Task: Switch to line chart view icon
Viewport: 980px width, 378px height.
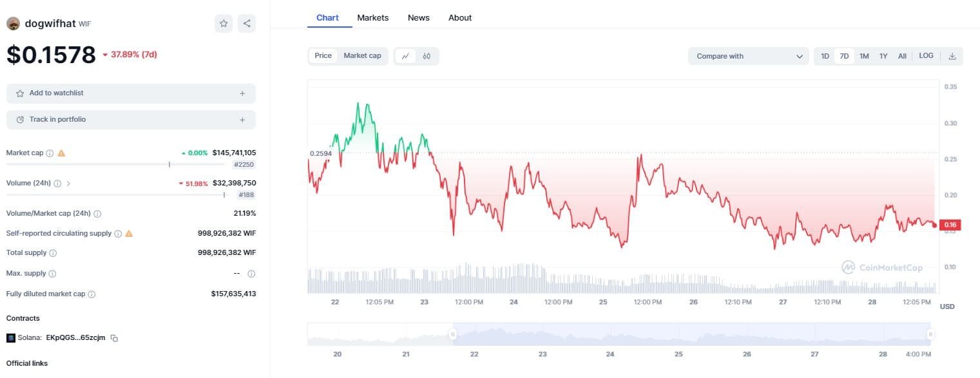Action: pyautogui.click(x=405, y=56)
